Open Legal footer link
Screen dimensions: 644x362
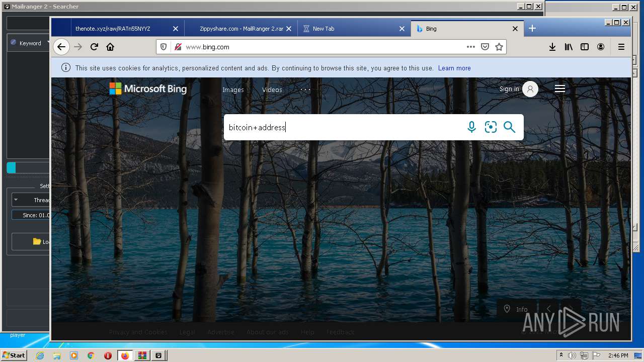pos(187,332)
